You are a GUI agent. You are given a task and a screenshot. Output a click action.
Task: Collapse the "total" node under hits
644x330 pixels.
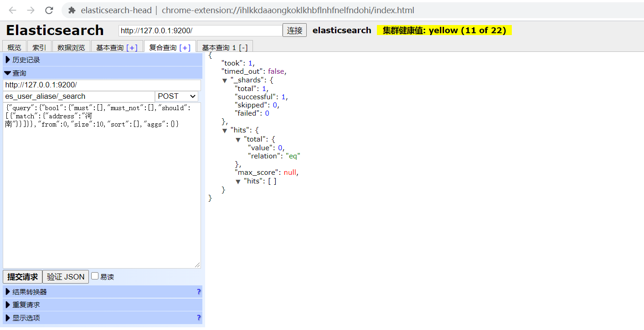click(x=238, y=140)
